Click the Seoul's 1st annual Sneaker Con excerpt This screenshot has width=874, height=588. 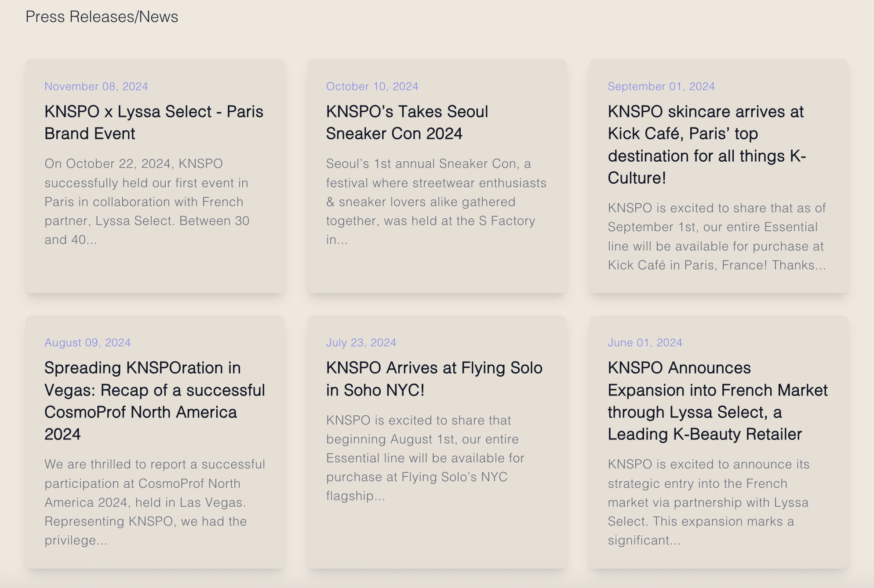(x=436, y=202)
